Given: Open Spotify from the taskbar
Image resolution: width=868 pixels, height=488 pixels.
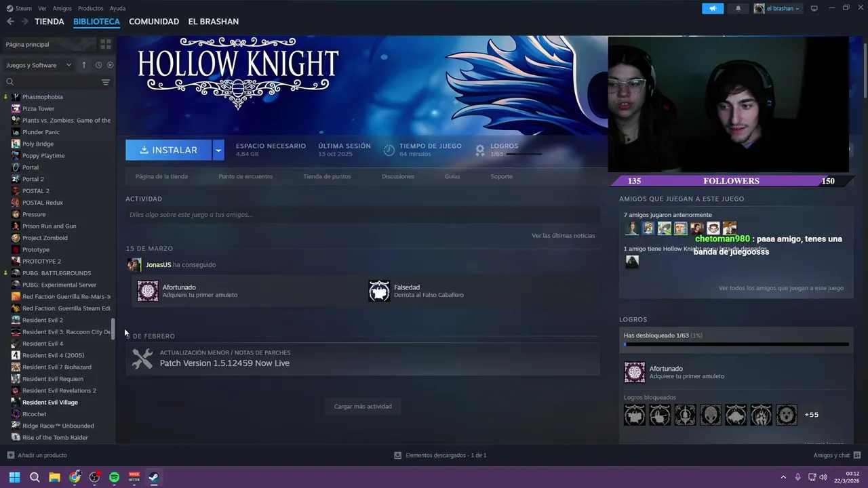Looking at the screenshot, I should point(114,477).
